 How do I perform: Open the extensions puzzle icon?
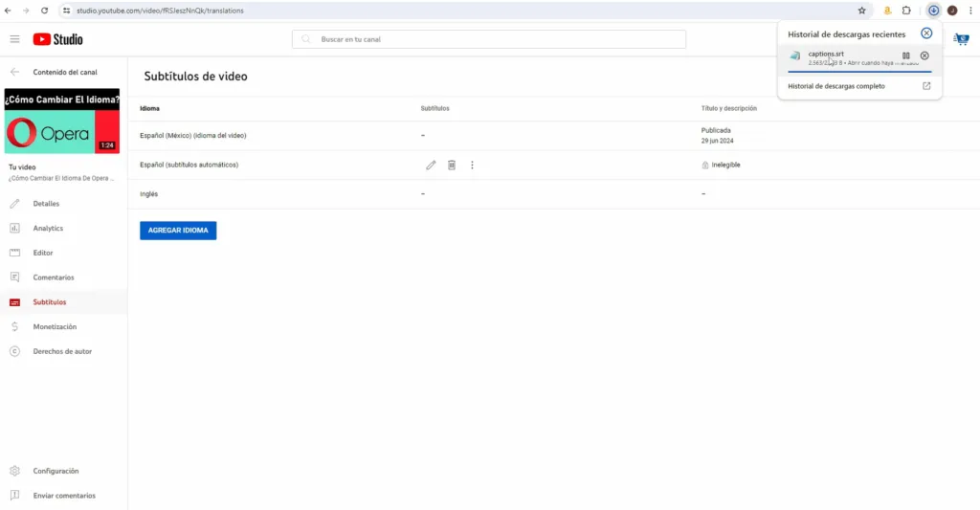(x=906, y=11)
